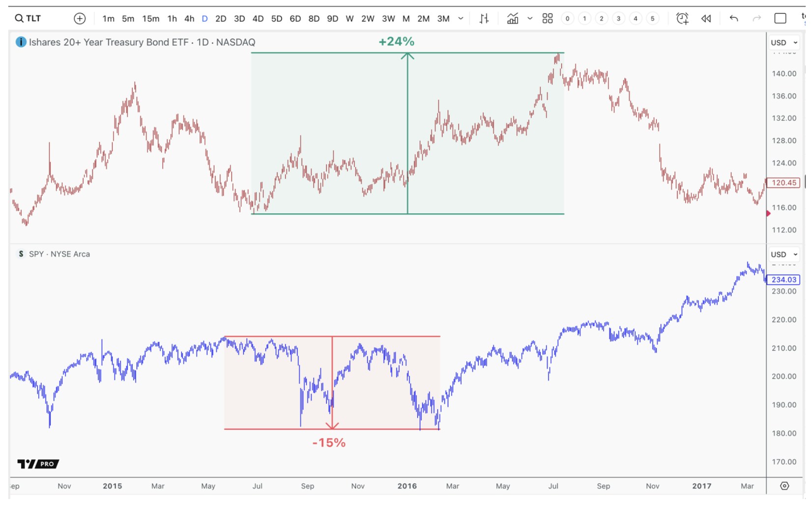Select the bar replay rewind icon

coord(706,18)
